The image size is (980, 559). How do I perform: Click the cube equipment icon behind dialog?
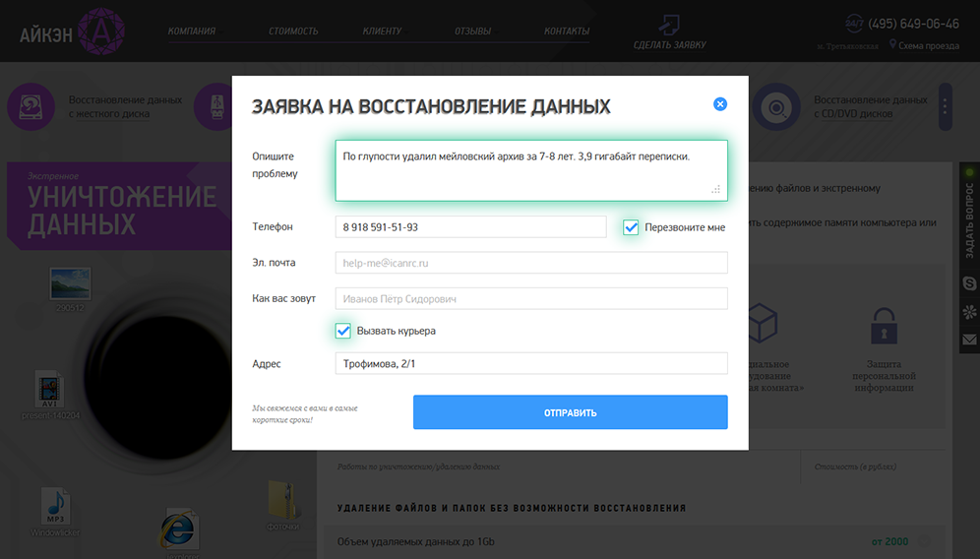coord(763,324)
